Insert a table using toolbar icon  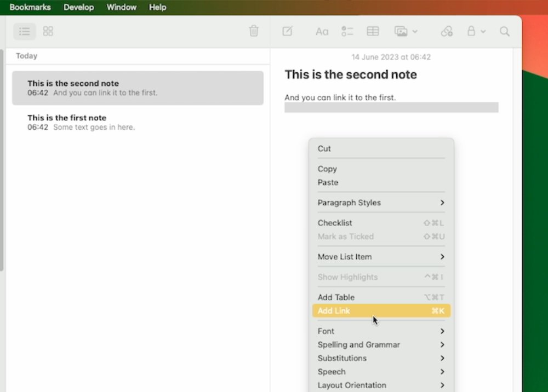point(373,31)
